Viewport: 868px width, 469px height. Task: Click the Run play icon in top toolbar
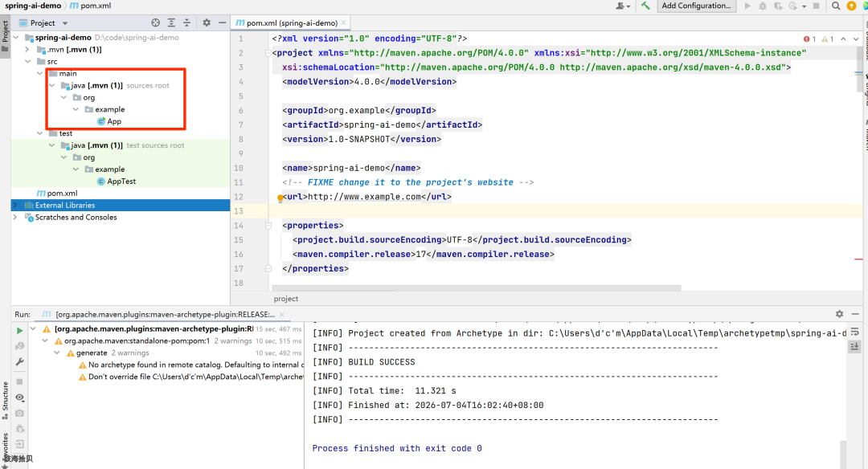(x=747, y=6)
